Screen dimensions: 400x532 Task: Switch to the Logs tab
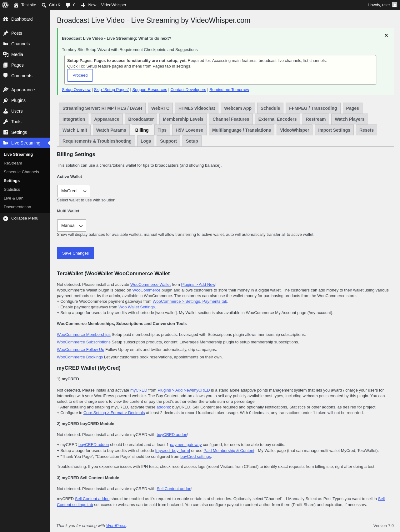146,141
